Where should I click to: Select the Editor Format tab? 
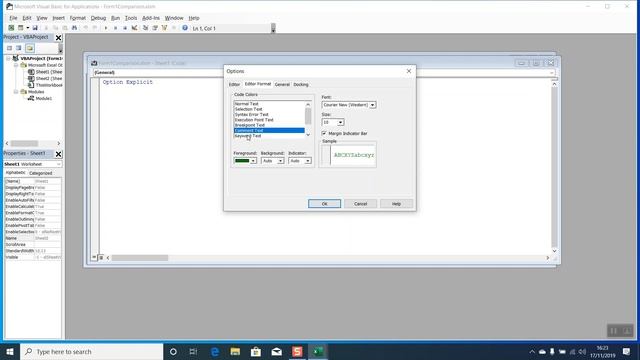tap(258, 84)
